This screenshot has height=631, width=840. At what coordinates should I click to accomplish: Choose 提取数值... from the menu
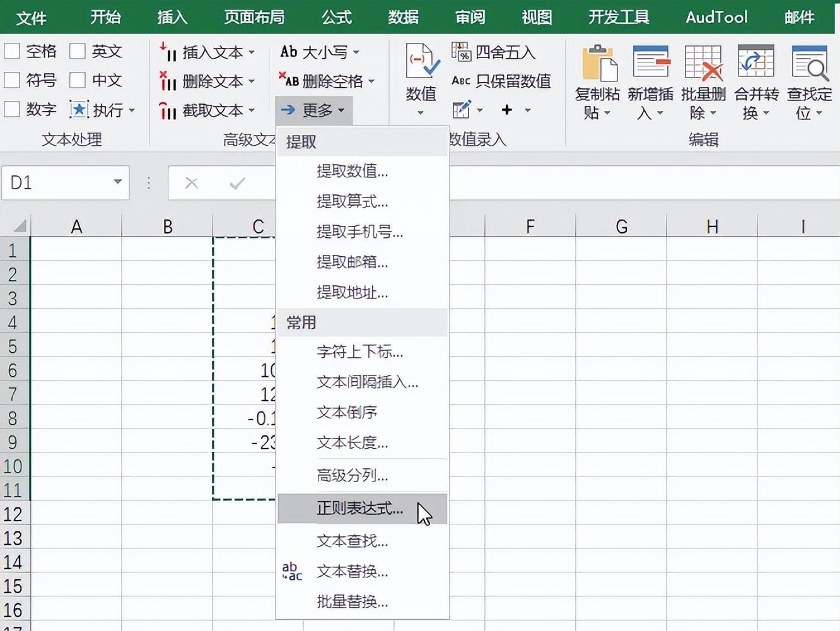click(363, 171)
